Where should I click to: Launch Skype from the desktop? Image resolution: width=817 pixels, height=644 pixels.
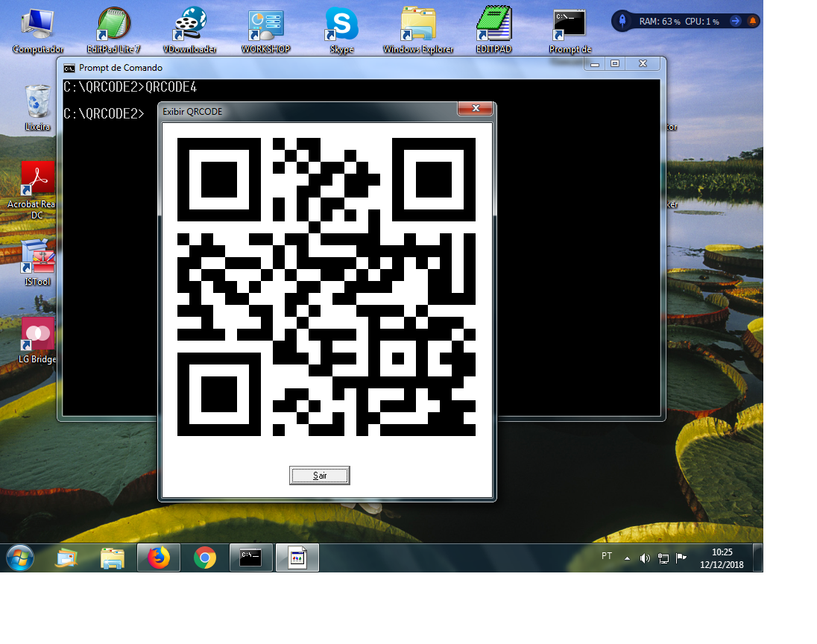[x=342, y=31]
